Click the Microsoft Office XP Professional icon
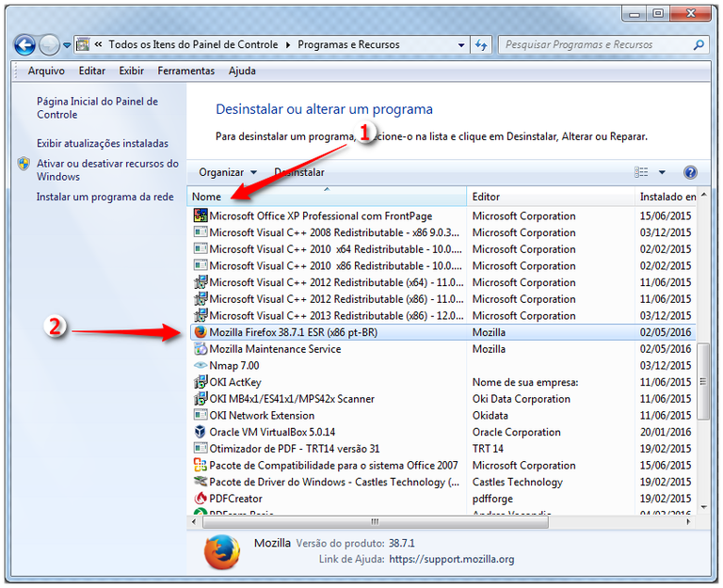 (200, 215)
